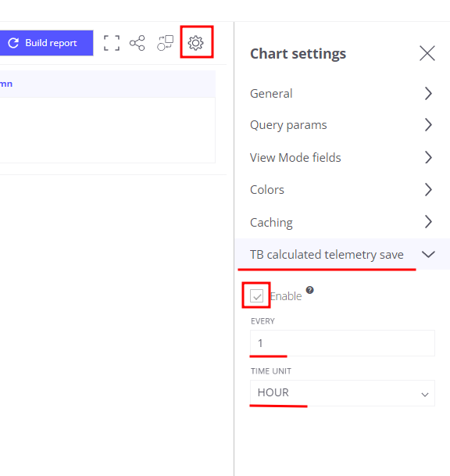Click the EVERY value input field

point(342,343)
